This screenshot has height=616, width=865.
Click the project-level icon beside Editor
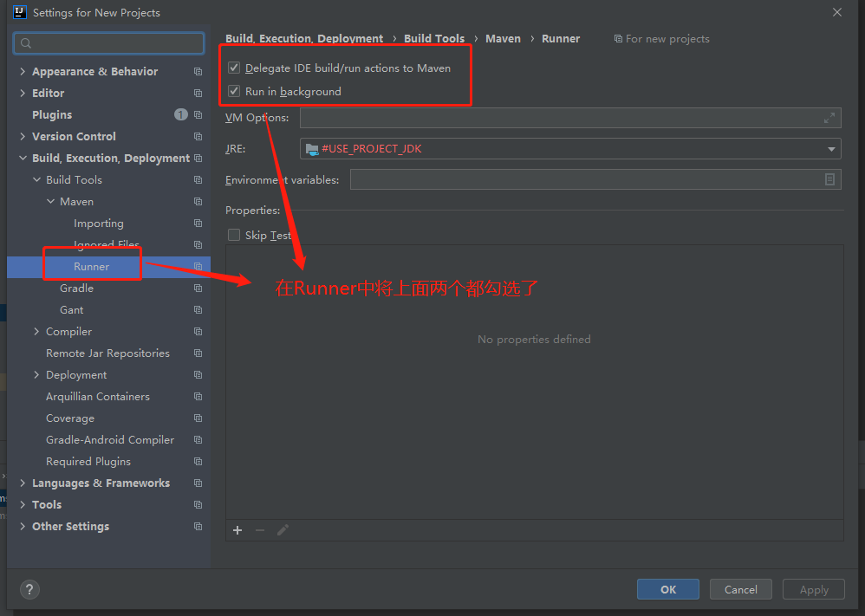(198, 94)
